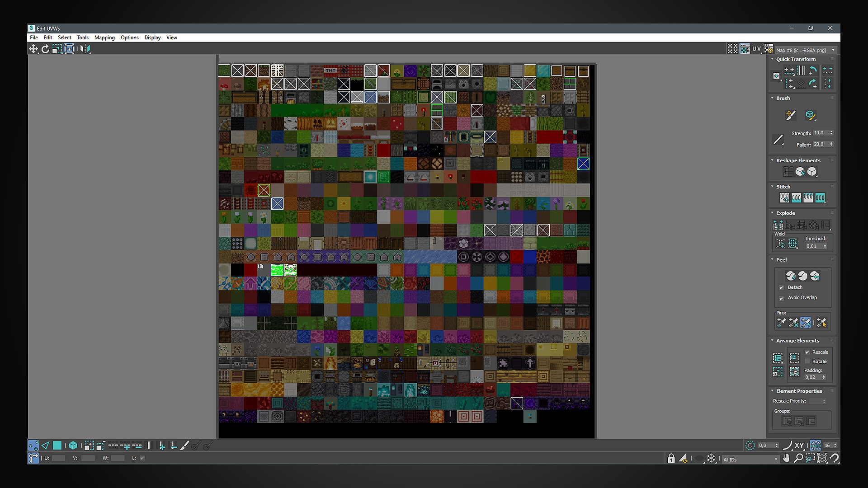Click the bright green texture tile
Screen dimensions: 868x488
pos(277,270)
